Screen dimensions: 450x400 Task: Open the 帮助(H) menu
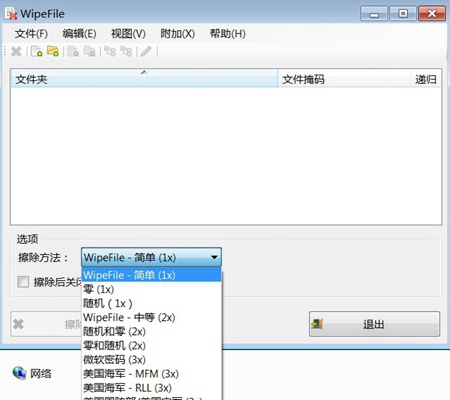[228, 34]
